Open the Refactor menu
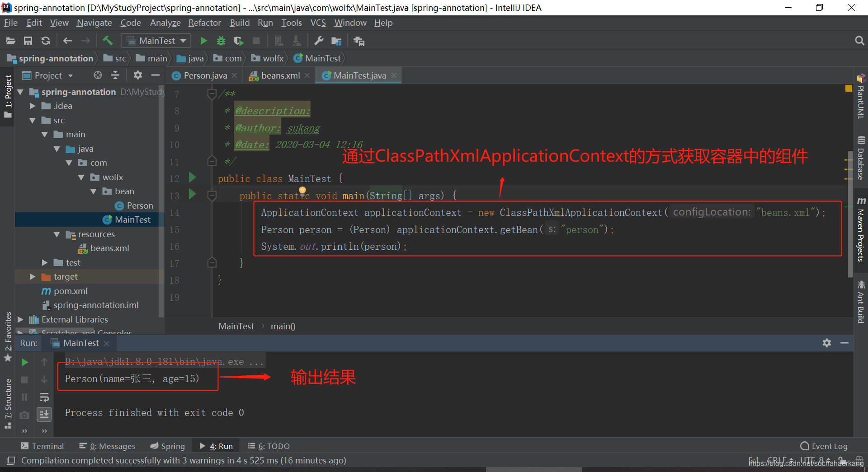Image resolution: width=868 pixels, height=472 pixels. (204, 23)
